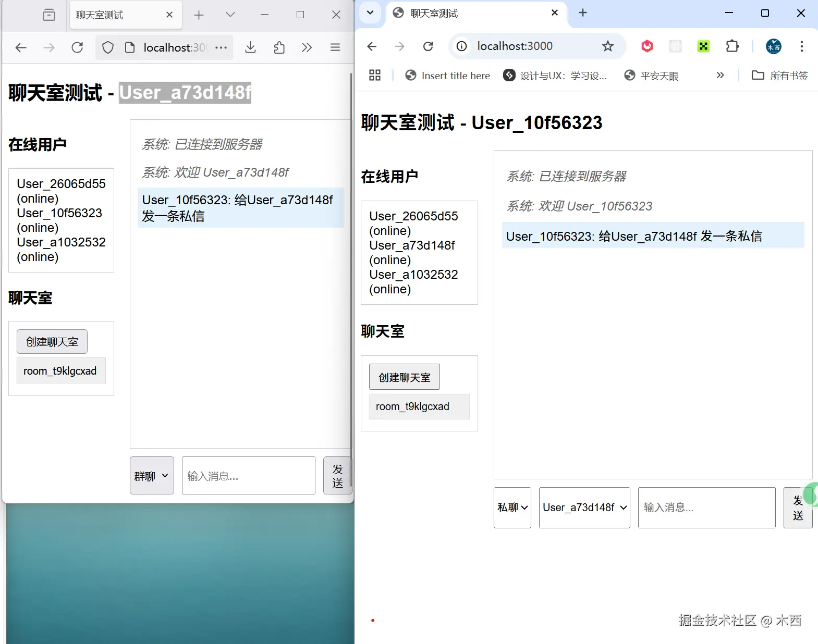Open Chrome extensions puzzle menu

(x=732, y=46)
